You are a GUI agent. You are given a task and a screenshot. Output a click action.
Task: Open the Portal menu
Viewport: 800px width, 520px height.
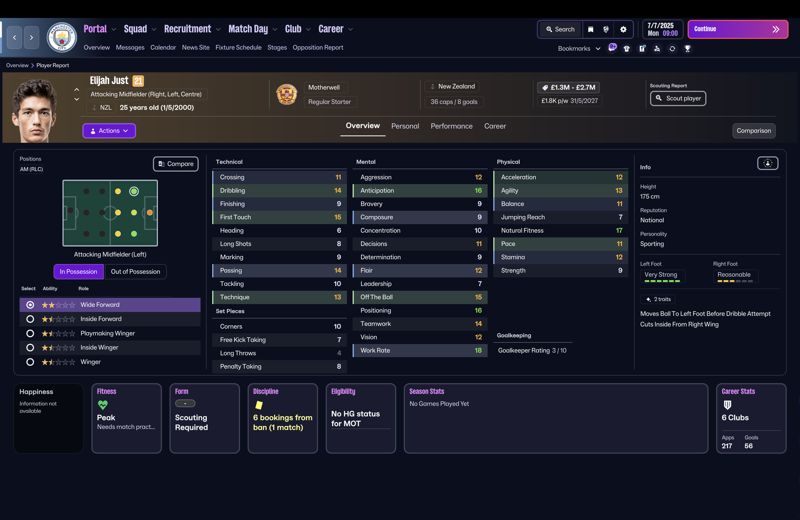[95, 29]
